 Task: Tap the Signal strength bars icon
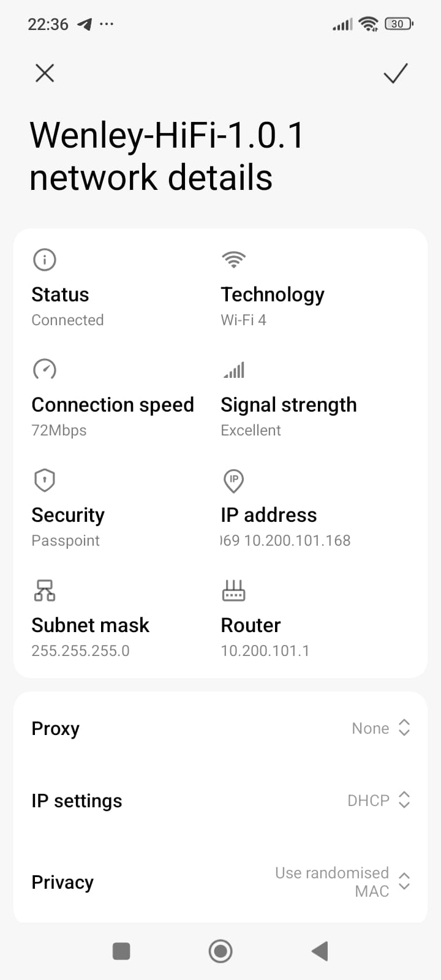click(x=234, y=370)
